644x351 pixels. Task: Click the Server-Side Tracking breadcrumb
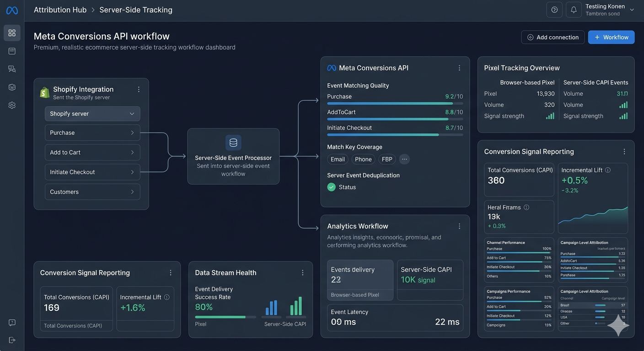136,10
